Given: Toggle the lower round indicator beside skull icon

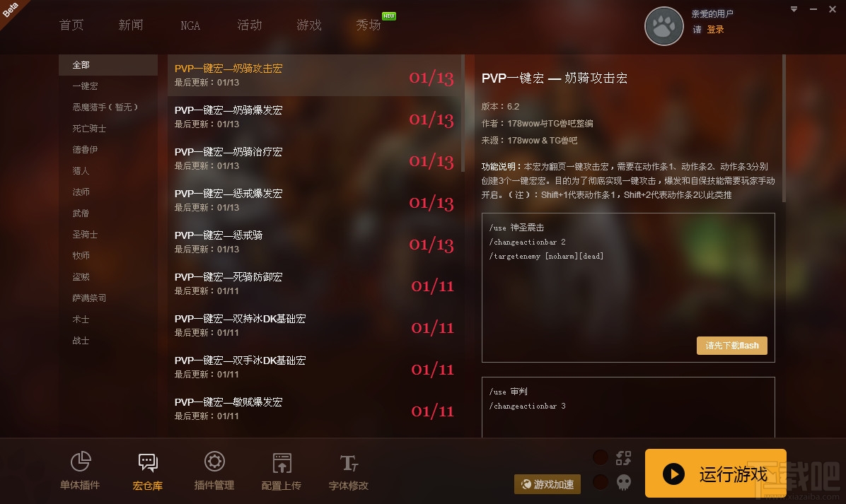Looking at the screenshot, I should pyautogui.click(x=601, y=481).
